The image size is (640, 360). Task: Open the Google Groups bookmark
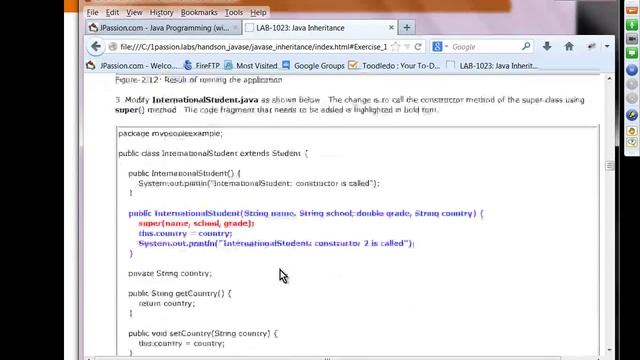pyautogui.click(x=313, y=66)
